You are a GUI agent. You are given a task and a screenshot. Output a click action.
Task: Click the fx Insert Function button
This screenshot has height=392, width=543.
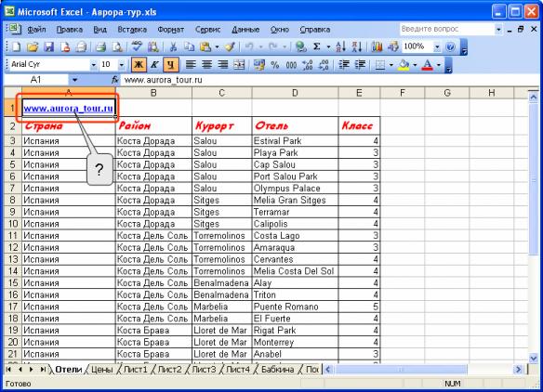point(115,80)
